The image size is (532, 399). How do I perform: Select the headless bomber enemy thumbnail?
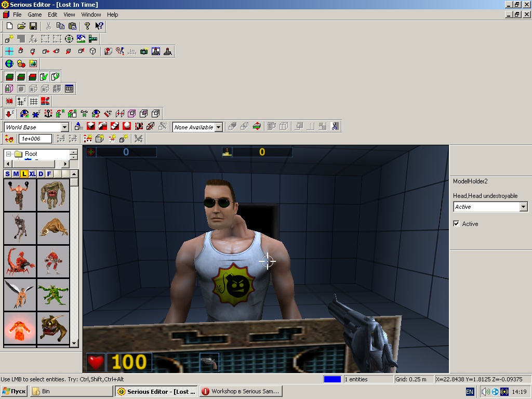(20, 195)
